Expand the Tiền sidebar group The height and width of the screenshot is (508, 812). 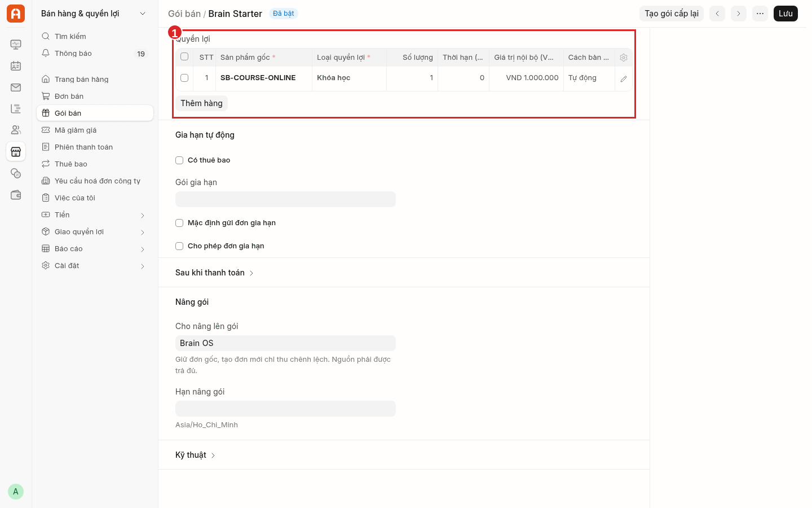(95, 215)
